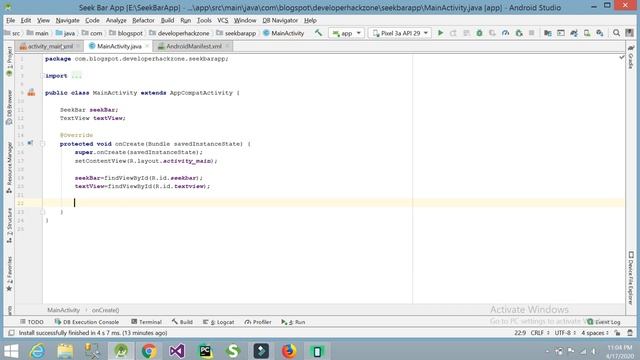This screenshot has height=360, width=640.
Task: Click the 22:9 cursor position in status bar
Action: click(x=520, y=333)
